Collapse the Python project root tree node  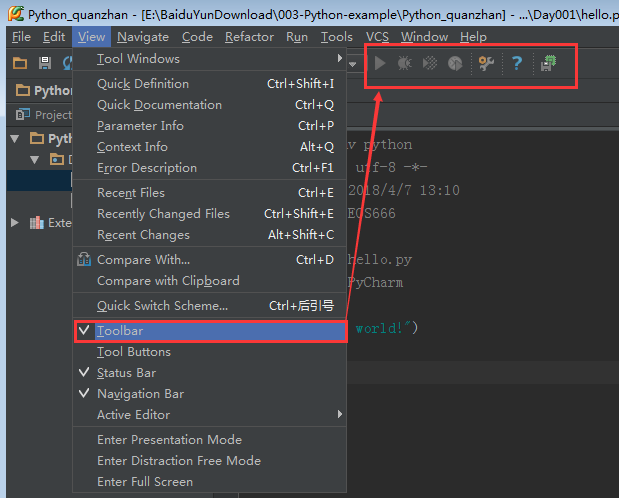15,139
